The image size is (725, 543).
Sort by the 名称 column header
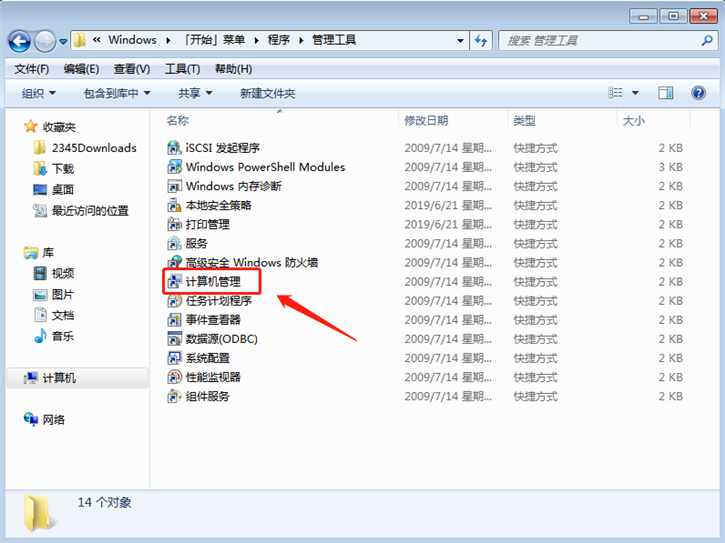(178, 121)
